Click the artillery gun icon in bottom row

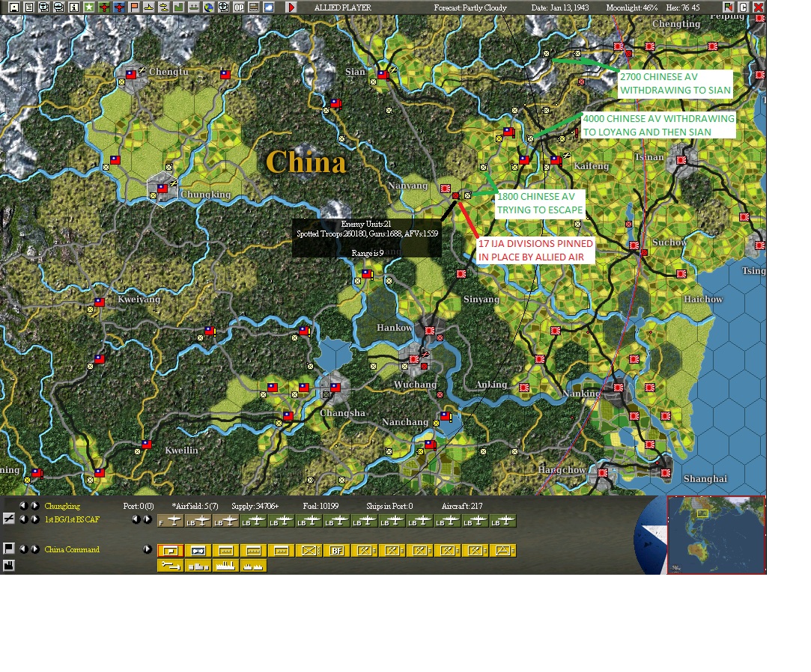[x=170, y=566]
